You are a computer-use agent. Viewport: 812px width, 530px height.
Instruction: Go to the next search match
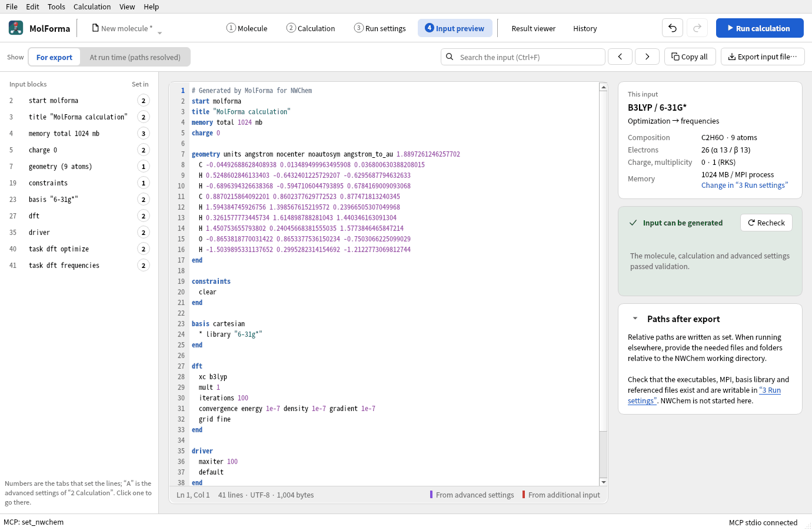(x=647, y=57)
